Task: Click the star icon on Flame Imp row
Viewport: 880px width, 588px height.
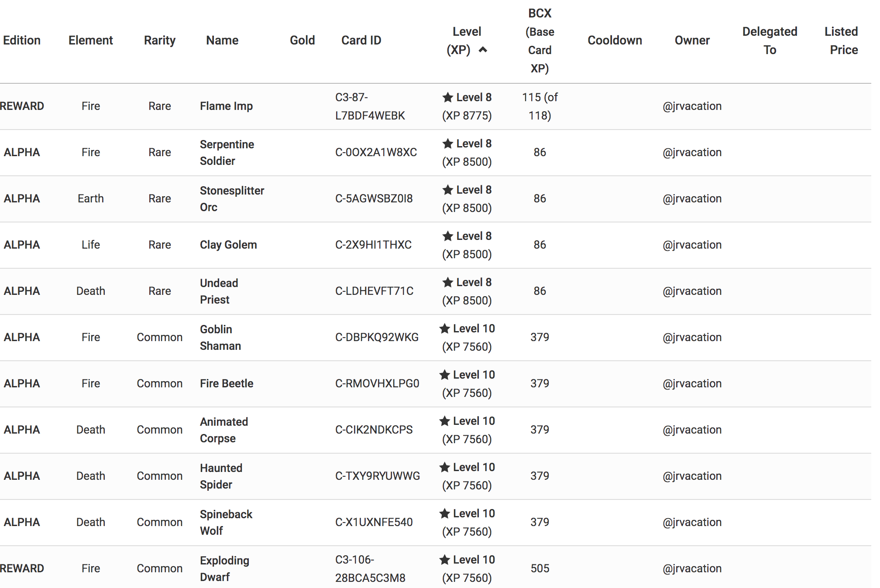Action: (447, 97)
